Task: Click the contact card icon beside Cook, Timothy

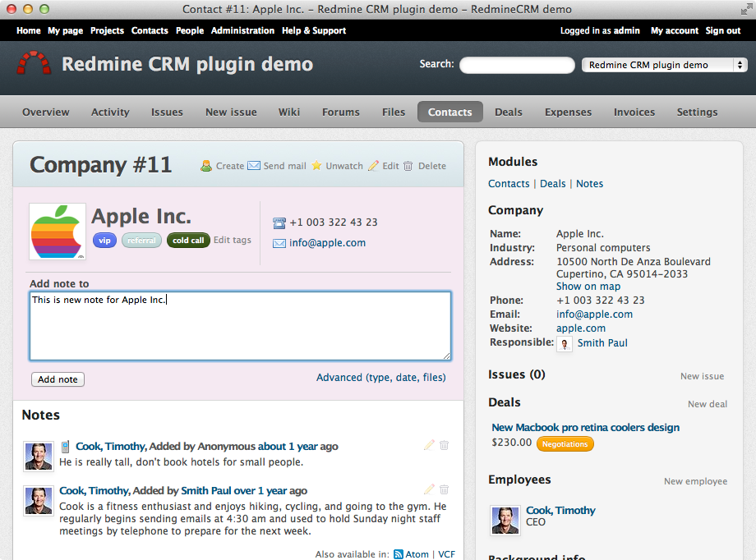Action: (65, 446)
